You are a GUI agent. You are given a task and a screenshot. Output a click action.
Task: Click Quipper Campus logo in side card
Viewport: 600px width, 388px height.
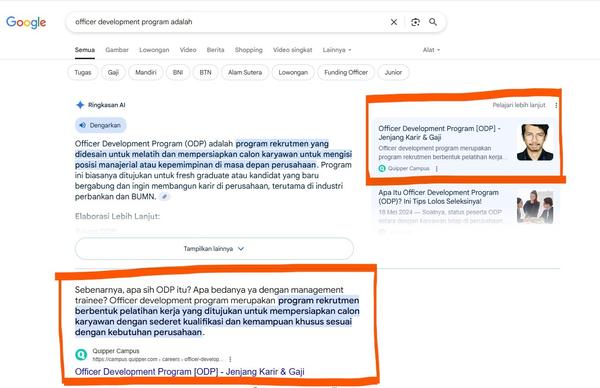[x=382, y=168]
